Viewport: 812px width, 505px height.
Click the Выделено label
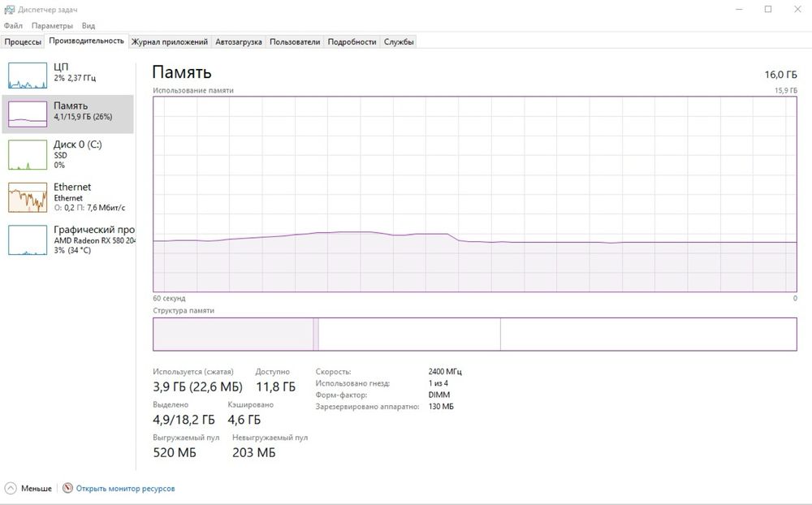click(171, 404)
